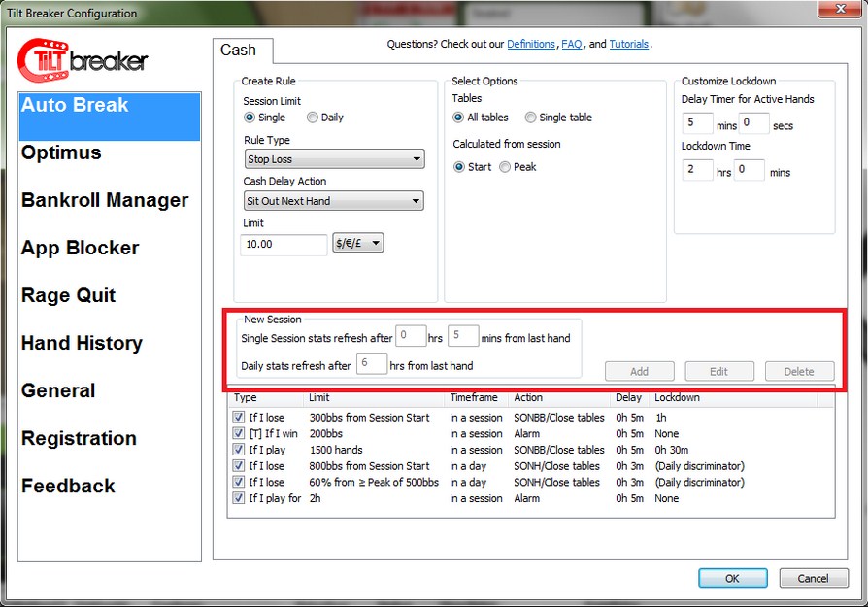Image resolution: width=868 pixels, height=607 pixels.
Task: Click the Tilt Breaker logo
Action: tap(83, 60)
